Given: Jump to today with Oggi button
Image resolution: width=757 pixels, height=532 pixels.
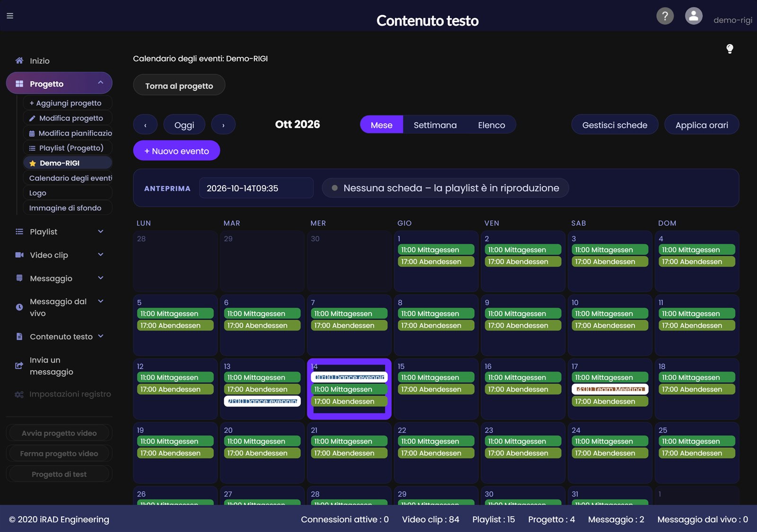Looking at the screenshot, I should 184,125.
